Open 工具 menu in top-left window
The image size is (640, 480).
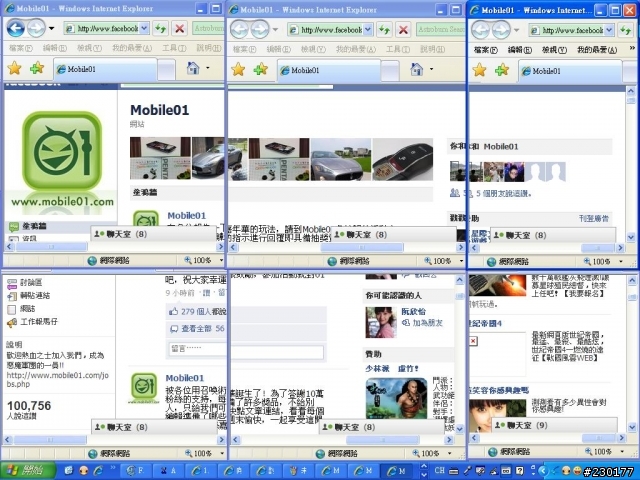point(174,48)
